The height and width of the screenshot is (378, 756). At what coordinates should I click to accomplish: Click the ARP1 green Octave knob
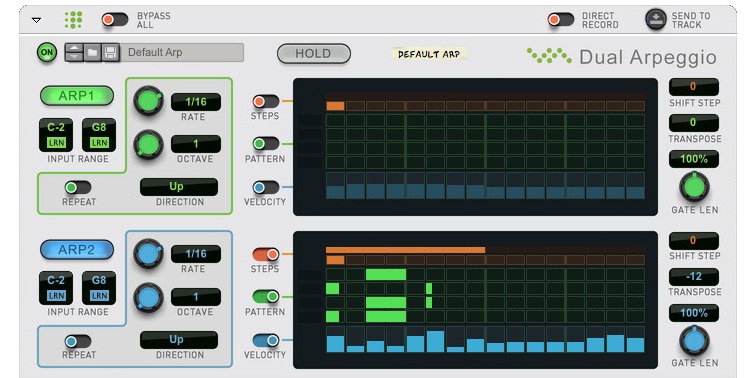tap(148, 144)
